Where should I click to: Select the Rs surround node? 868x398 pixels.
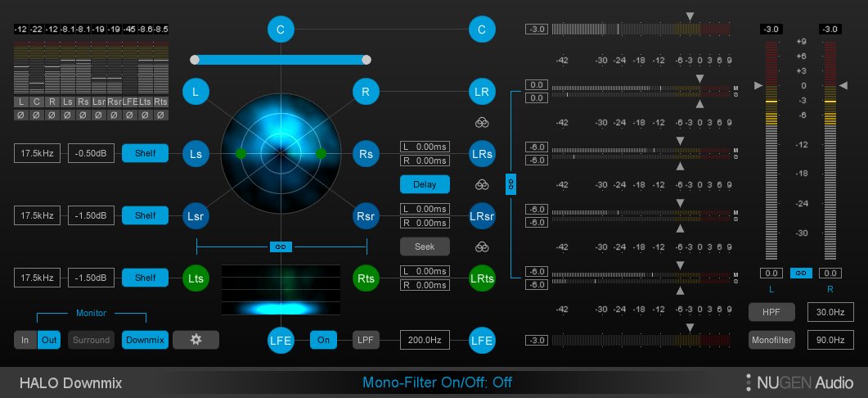(366, 153)
